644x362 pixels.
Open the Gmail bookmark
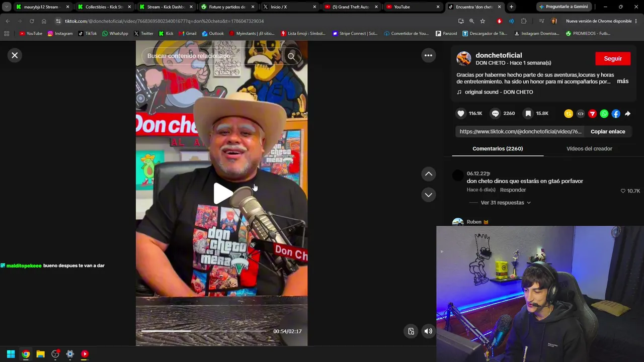[187, 34]
